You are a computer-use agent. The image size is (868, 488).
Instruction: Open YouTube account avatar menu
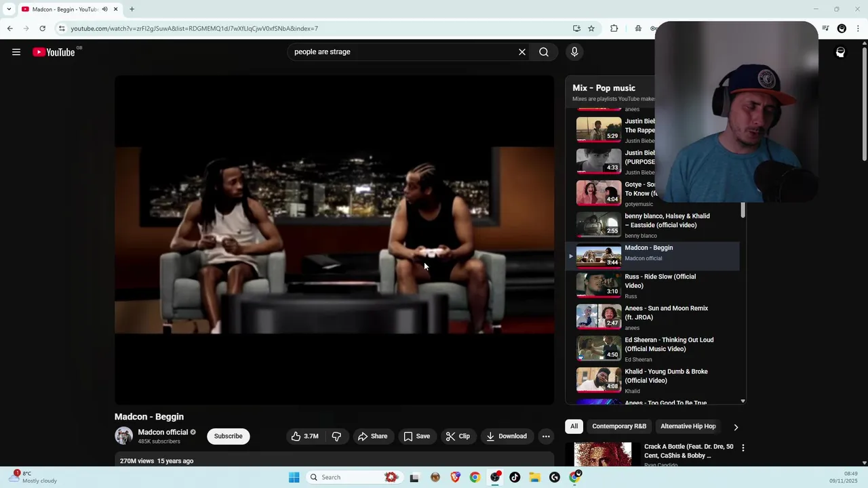(x=840, y=52)
